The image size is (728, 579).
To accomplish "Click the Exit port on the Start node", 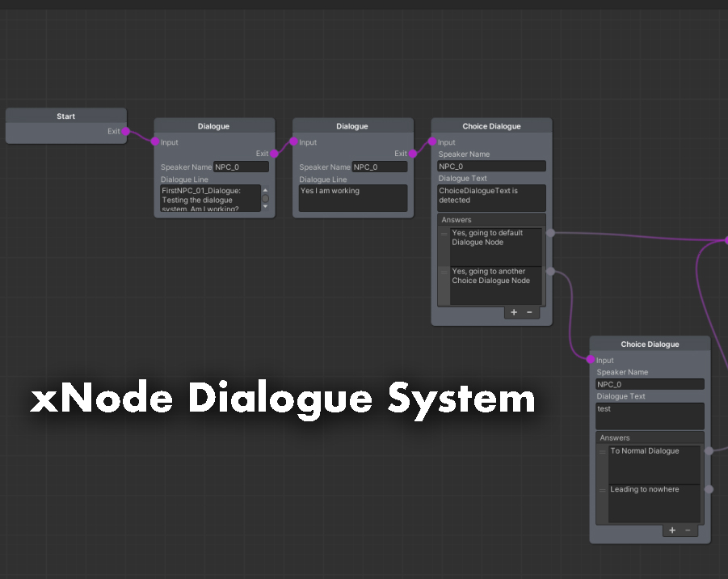I will click(x=126, y=129).
